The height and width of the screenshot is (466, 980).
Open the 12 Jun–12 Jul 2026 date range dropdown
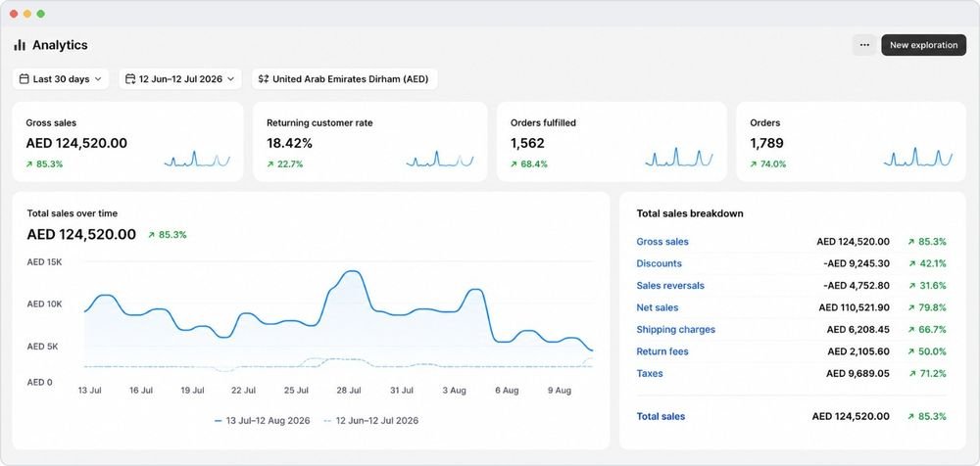[180, 79]
